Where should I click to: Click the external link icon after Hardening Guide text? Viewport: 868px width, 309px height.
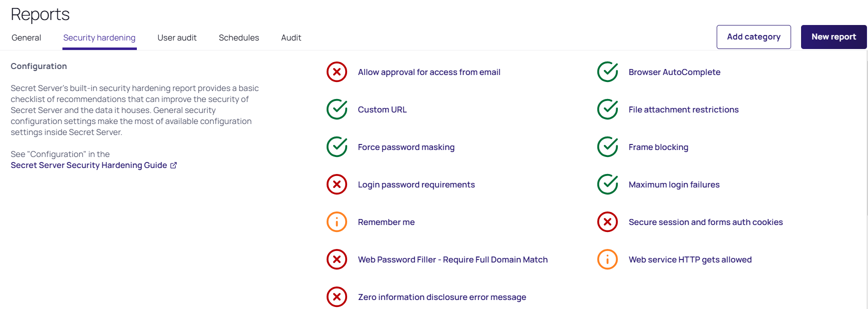click(173, 165)
